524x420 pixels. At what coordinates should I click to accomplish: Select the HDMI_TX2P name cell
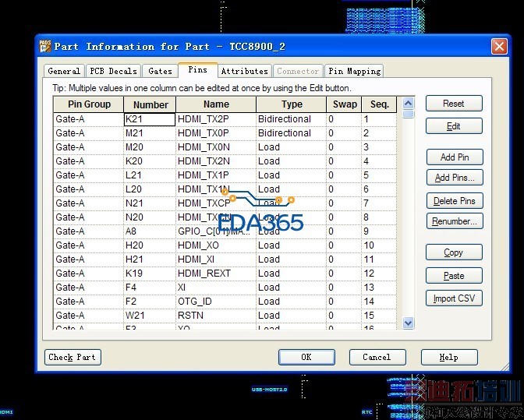216,119
